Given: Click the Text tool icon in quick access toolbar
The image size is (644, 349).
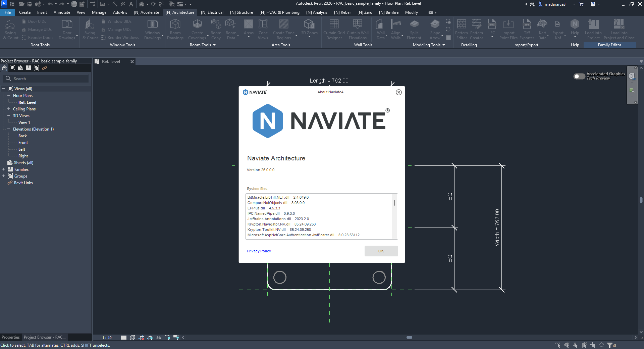Looking at the screenshot, I should (131, 4).
